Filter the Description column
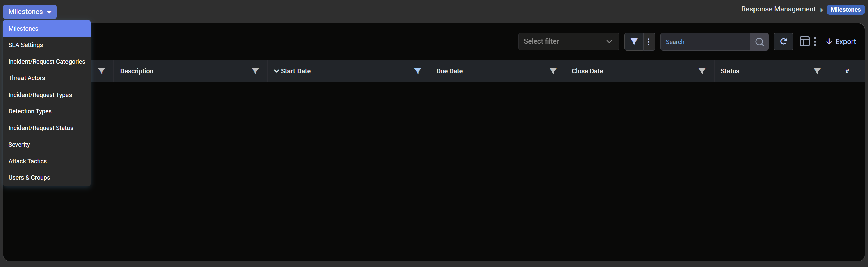 point(255,71)
